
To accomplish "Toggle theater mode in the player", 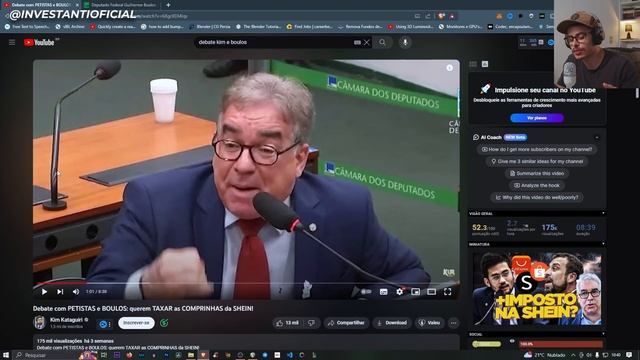I will [431, 291].
